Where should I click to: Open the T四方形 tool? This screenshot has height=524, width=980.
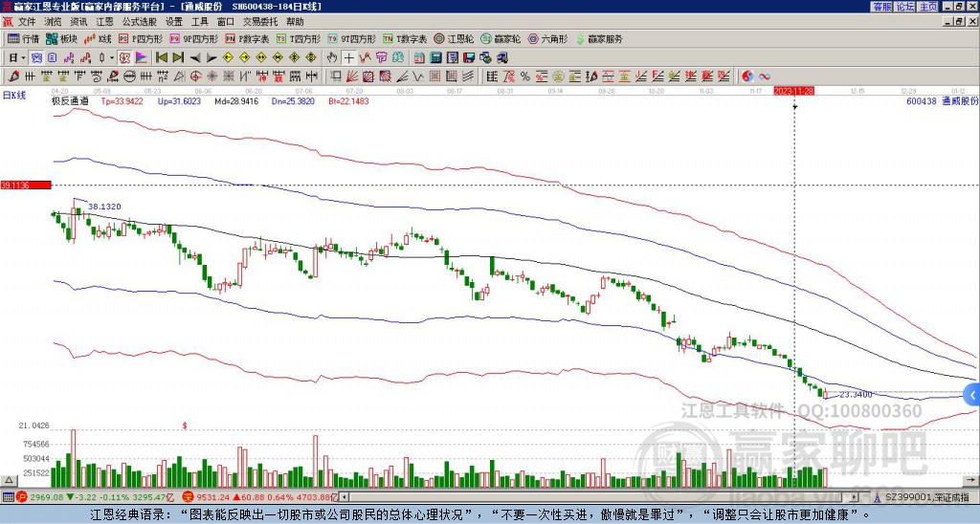[299, 38]
